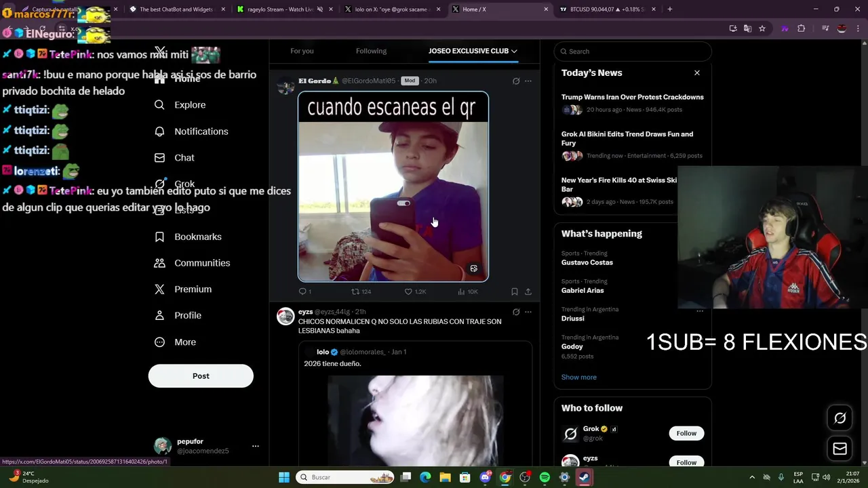
Task: Switch to The best ChatBot and Widgets tab
Action: (x=176, y=9)
